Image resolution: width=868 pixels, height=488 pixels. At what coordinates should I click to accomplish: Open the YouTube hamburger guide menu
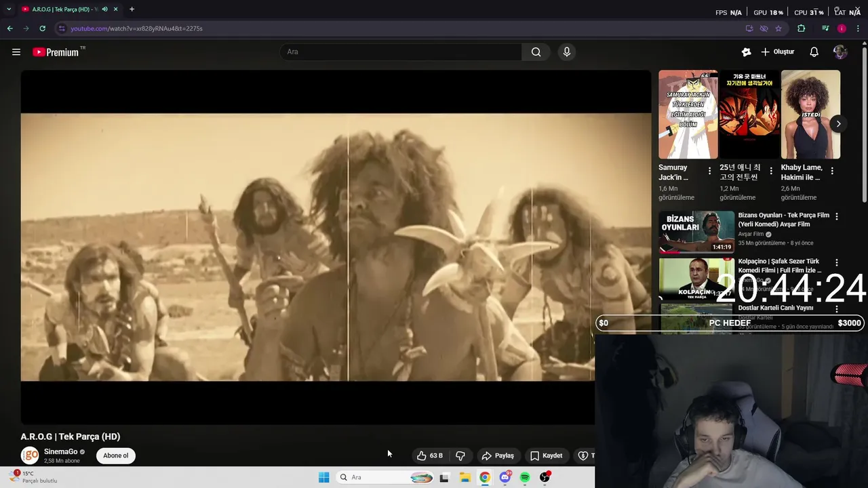point(16,52)
